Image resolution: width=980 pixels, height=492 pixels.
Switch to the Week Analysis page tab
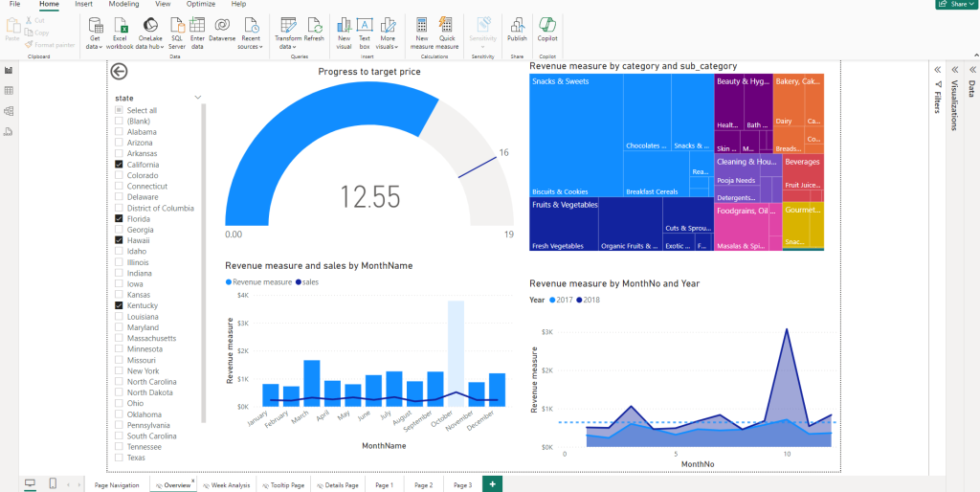(x=230, y=485)
